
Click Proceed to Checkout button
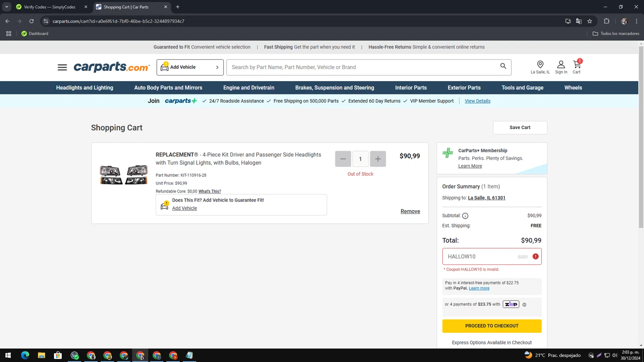coord(492,326)
